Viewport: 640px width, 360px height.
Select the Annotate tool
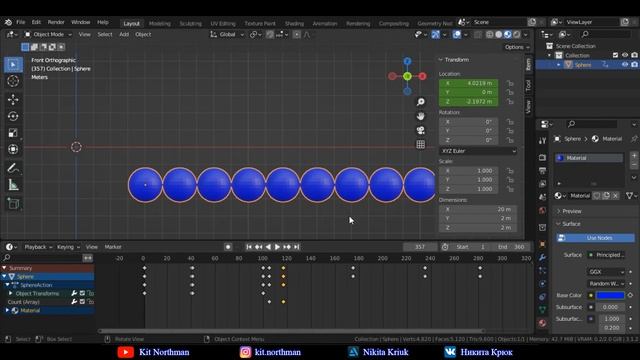[x=13, y=168]
